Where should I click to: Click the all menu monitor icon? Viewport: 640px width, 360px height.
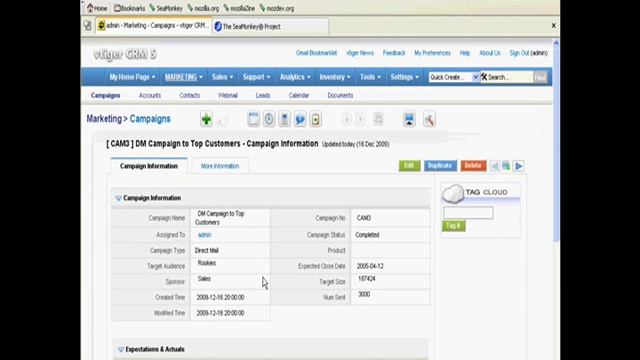pyautogui.click(x=409, y=119)
